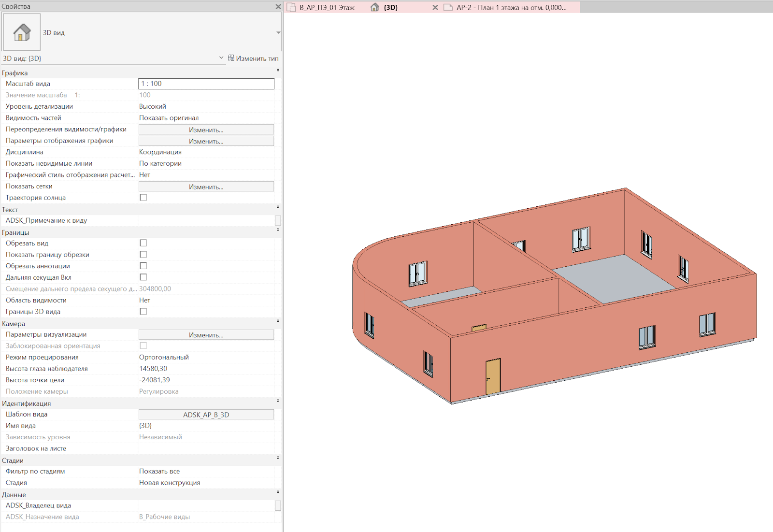This screenshot has width=773, height=532.
Task: Click the small button beside ADSK_Владелец вида
Action: [278, 505]
